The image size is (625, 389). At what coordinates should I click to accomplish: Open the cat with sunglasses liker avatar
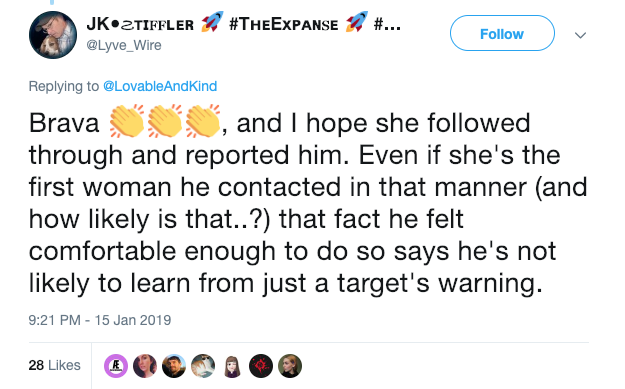pos(203,366)
